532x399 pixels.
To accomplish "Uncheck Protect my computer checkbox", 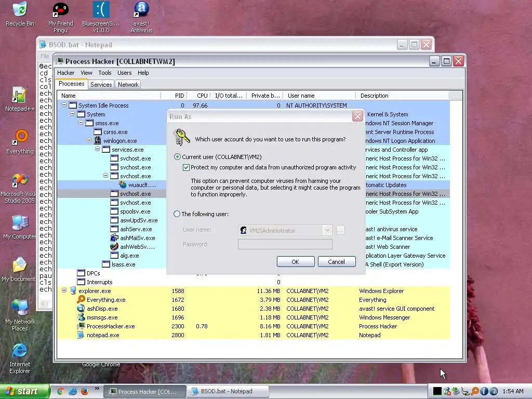I will point(186,167).
